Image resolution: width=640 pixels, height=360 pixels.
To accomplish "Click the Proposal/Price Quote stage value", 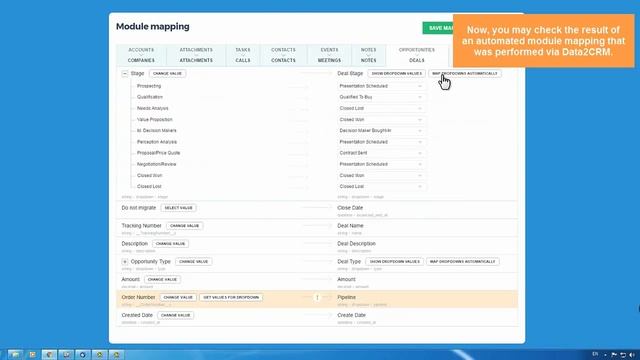I will [158, 153].
